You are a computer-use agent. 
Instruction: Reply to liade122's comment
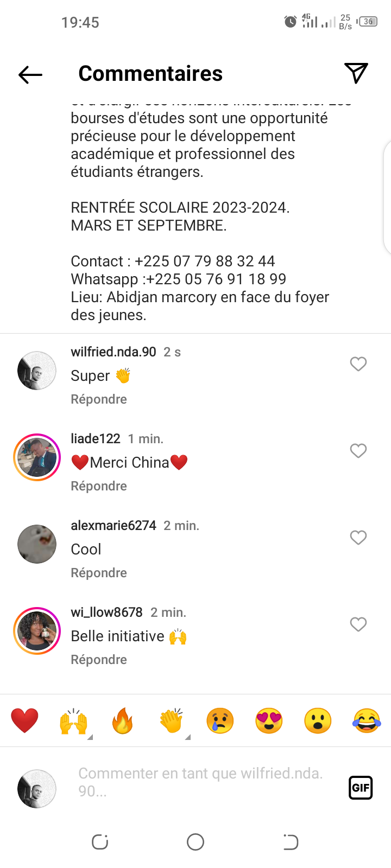[x=99, y=486]
